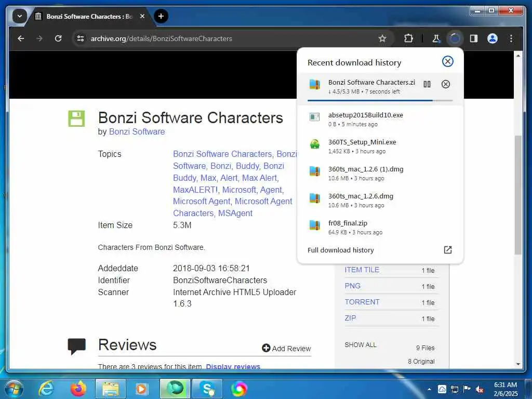This screenshot has height=399, width=532.
Task: Click the page vertical scrollbar thumb
Action: point(518,195)
